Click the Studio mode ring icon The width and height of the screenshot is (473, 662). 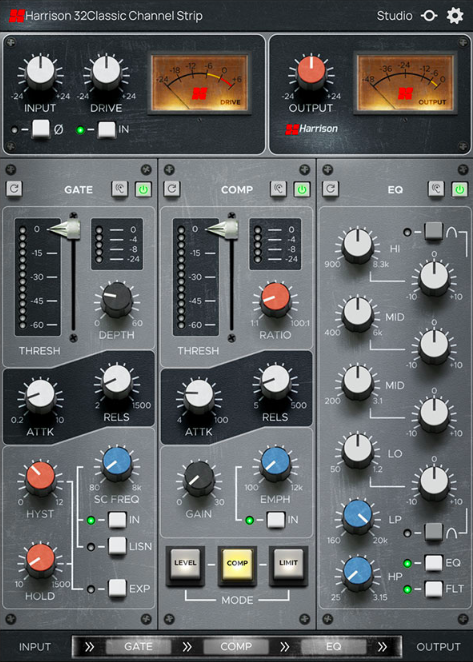[429, 16]
